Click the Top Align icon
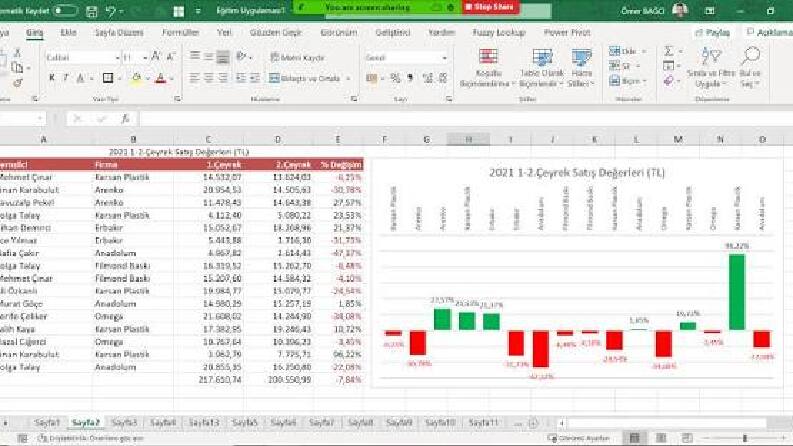 pyautogui.click(x=195, y=57)
